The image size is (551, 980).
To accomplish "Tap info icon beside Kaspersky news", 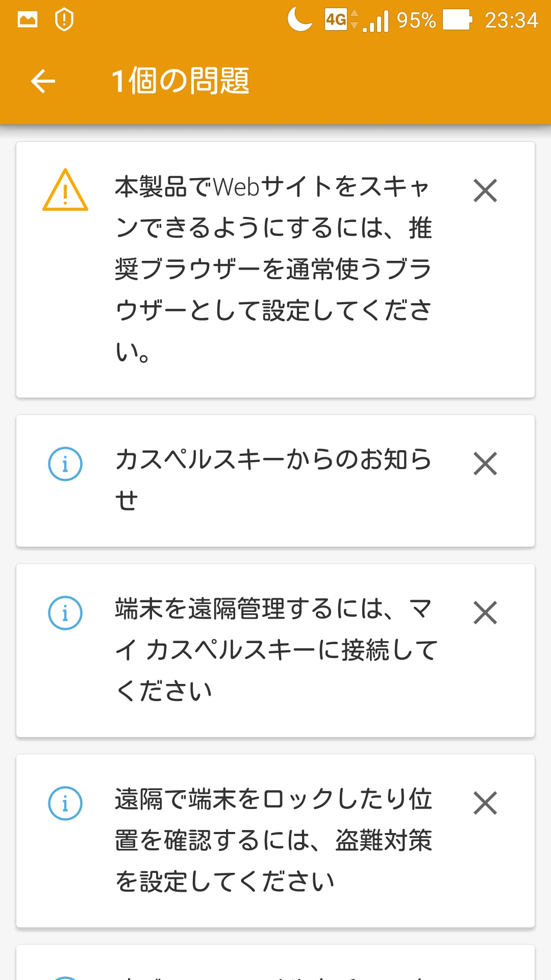I will [65, 463].
